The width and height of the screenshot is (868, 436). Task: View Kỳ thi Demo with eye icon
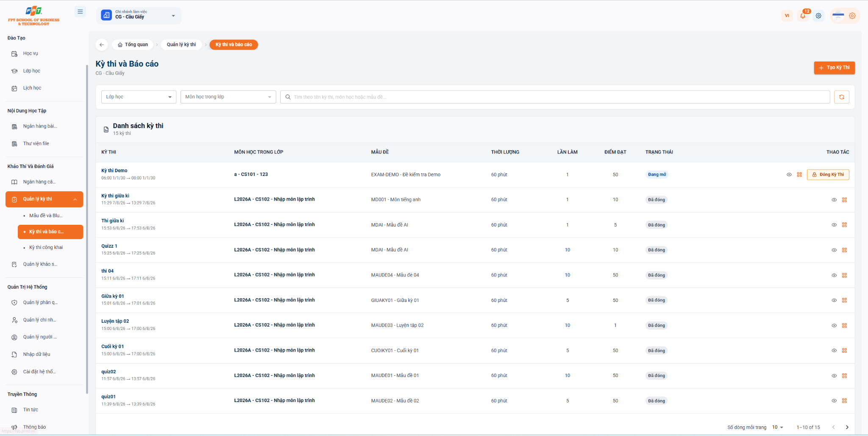point(789,175)
